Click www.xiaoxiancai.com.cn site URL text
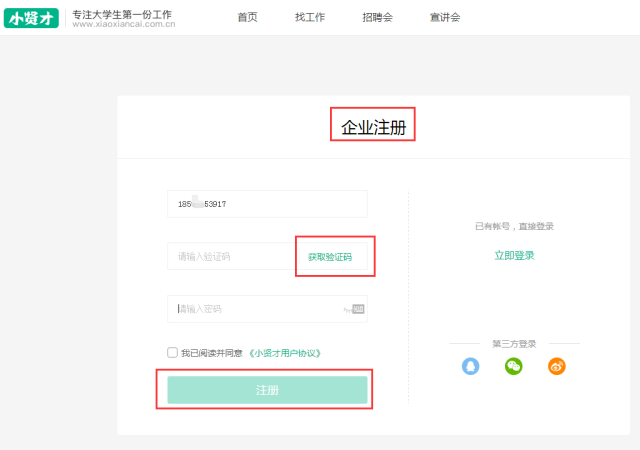Screen dimensions: 640x450 click(x=124, y=24)
